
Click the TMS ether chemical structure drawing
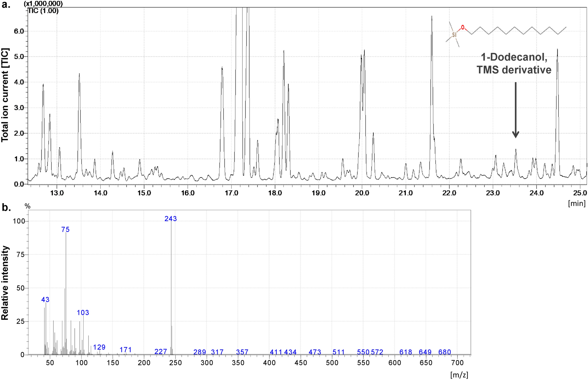[506, 34]
